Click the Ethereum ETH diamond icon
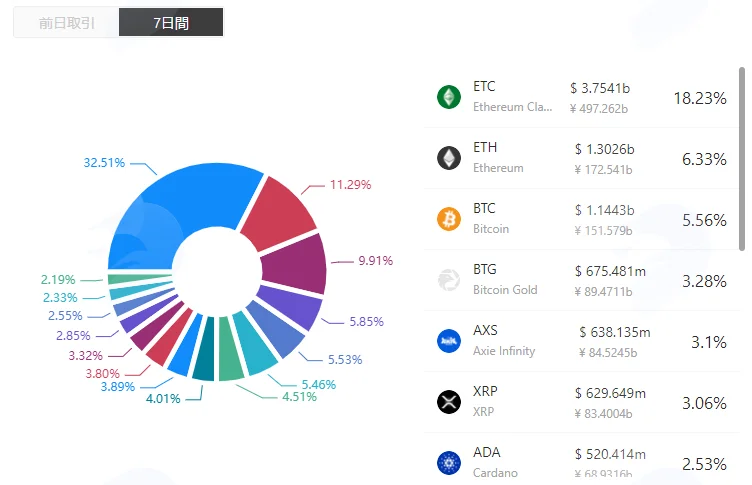This screenshot has width=752, height=485. [449, 158]
